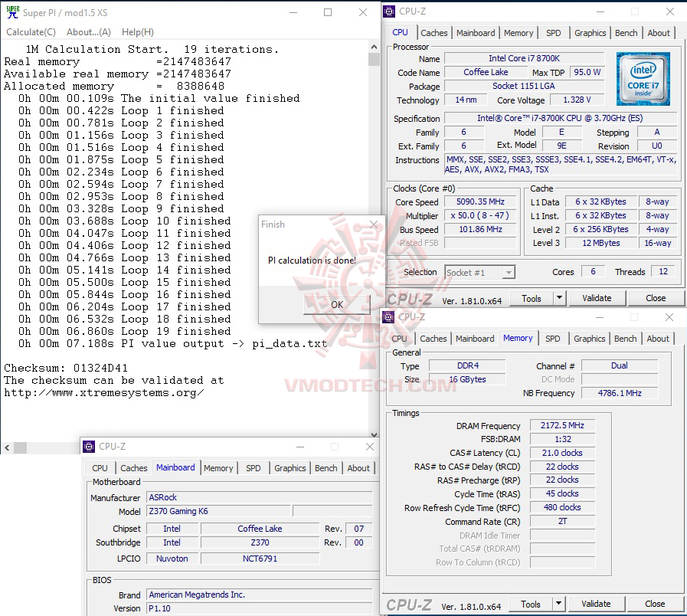The width and height of the screenshot is (687, 616).
Task: Switch to the Caches tab in Mainboard window
Action: [134, 468]
